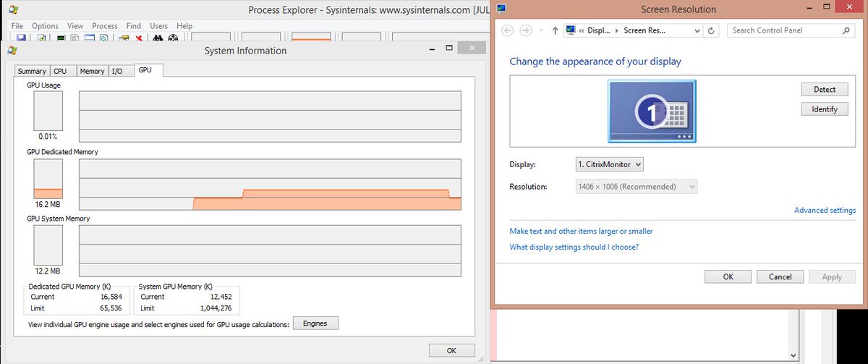Click the 0.01% GPU usage value
This screenshot has height=364, width=868.
pyautogui.click(x=48, y=136)
